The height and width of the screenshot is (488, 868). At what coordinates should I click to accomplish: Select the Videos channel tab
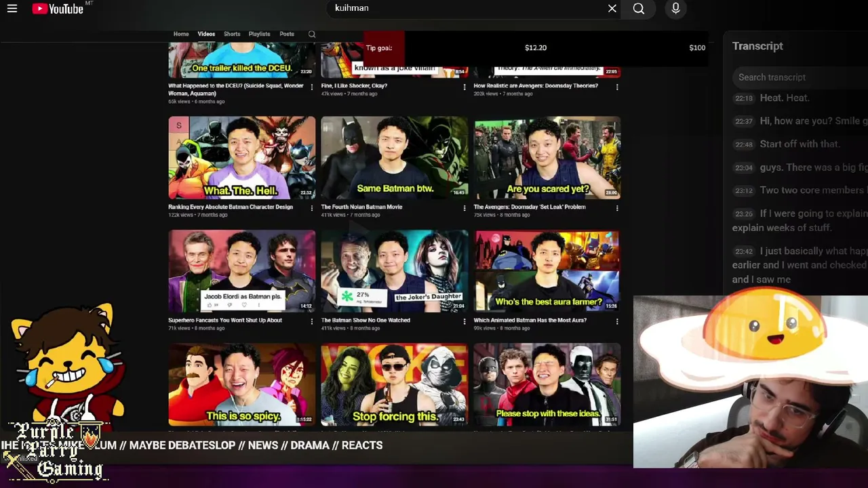(206, 34)
